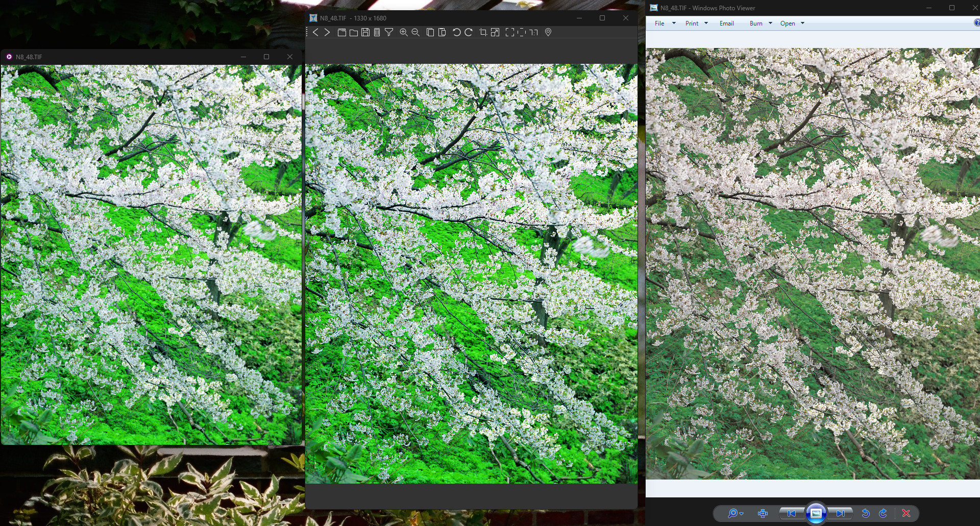Expand the Open dropdown arrow
The width and height of the screenshot is (980, 526).
802,23
